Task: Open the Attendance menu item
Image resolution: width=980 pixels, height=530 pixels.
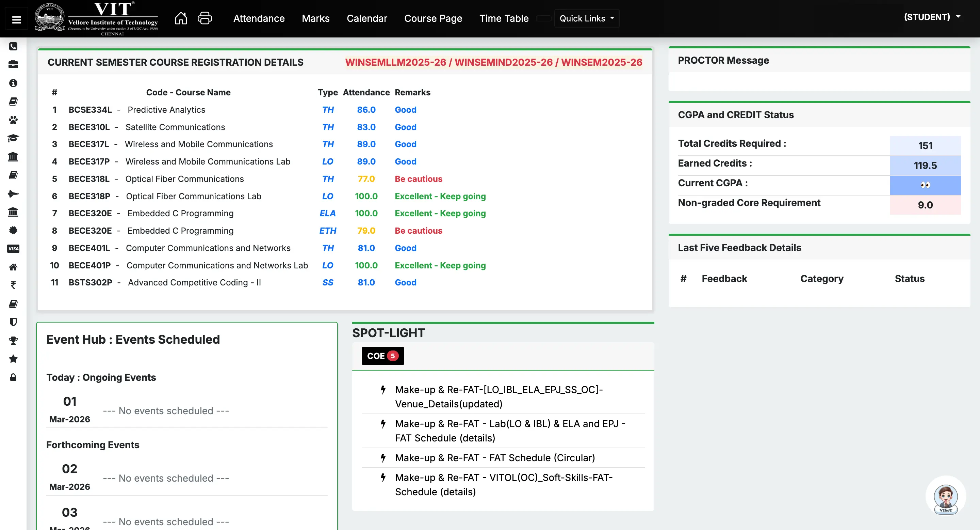Action: pyautogui.click(x=259, y=18)
